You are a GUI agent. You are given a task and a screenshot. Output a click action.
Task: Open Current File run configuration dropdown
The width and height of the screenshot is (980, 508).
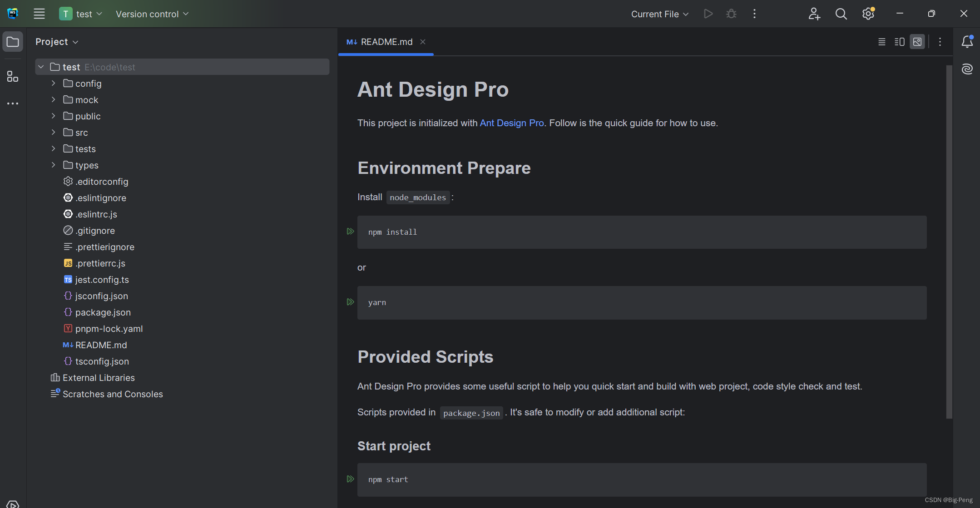click(660, 14)
